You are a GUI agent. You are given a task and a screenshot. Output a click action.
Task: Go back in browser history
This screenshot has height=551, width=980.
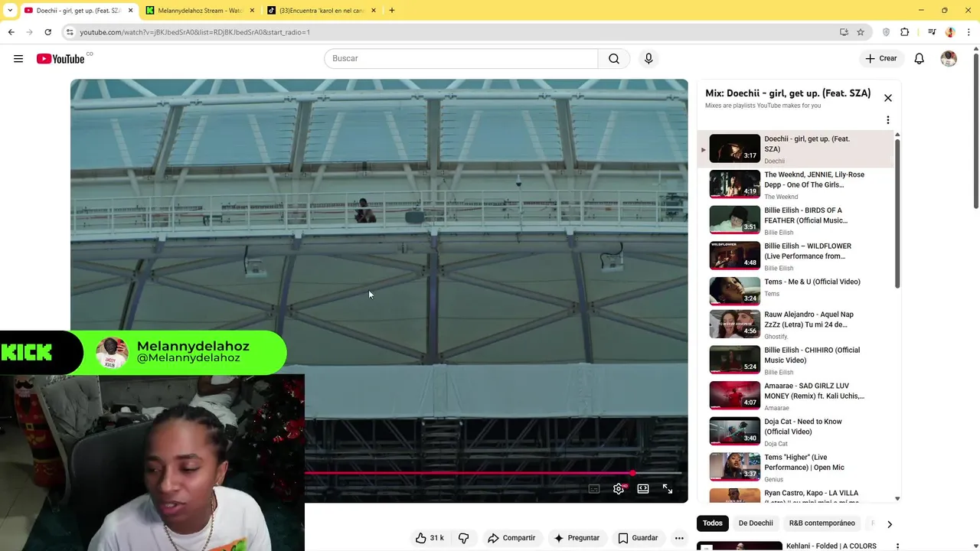click(11, 32)
